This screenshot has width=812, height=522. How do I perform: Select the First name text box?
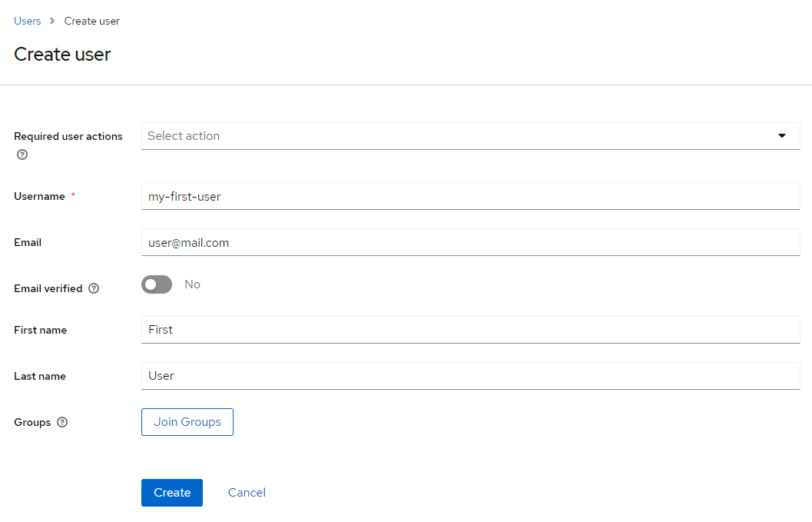[x=470, y=330]
